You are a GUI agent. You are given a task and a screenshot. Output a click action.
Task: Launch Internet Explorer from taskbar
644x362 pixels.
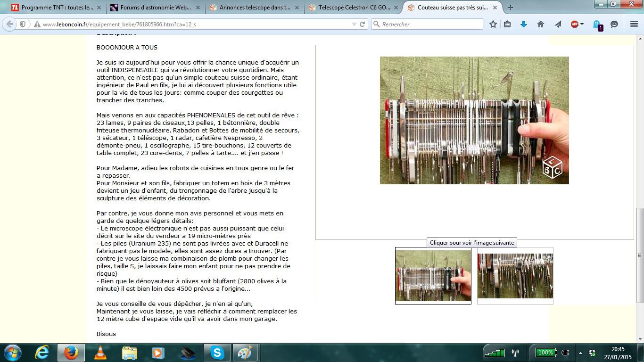click(x=42, y=353)
